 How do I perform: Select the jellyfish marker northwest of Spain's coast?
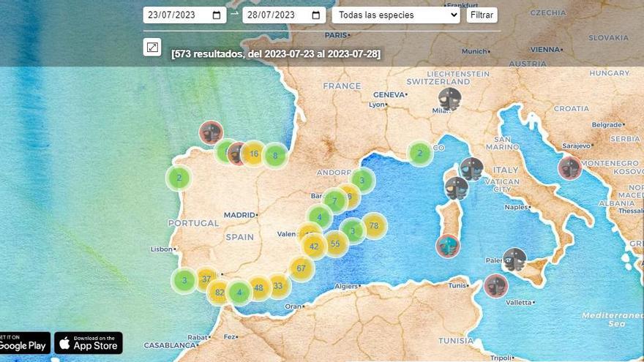point(211,132)
